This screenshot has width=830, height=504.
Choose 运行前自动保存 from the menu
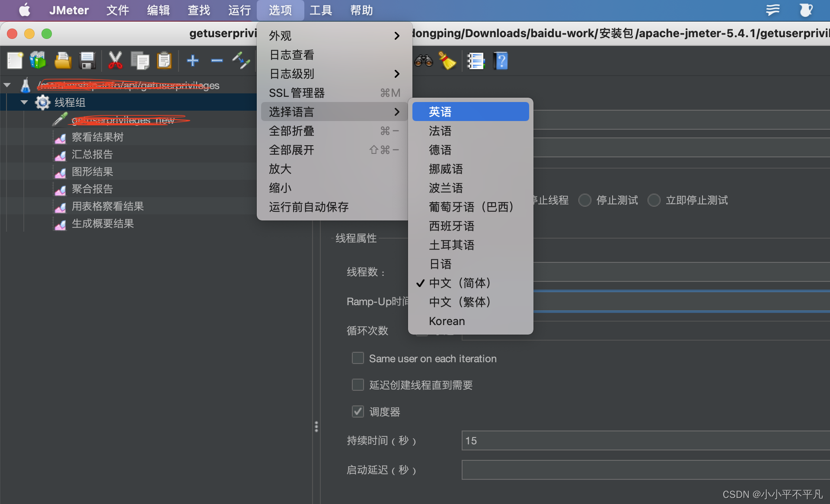pyautogui.click(x=335, y=207)
